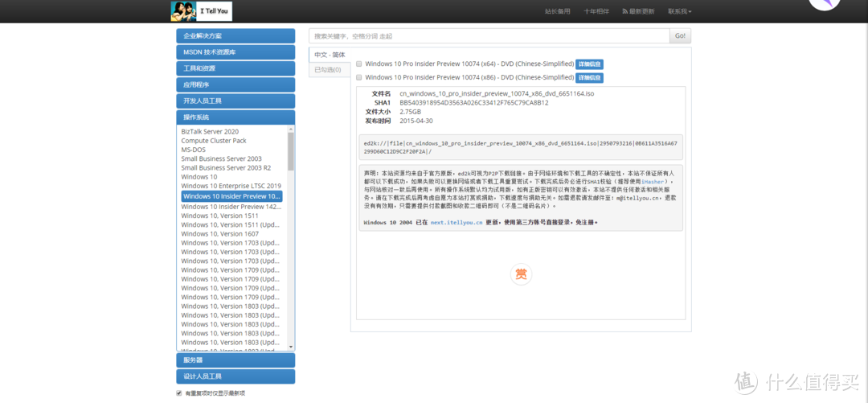Select Compute Cluster Pack in the list

point(214,141)
